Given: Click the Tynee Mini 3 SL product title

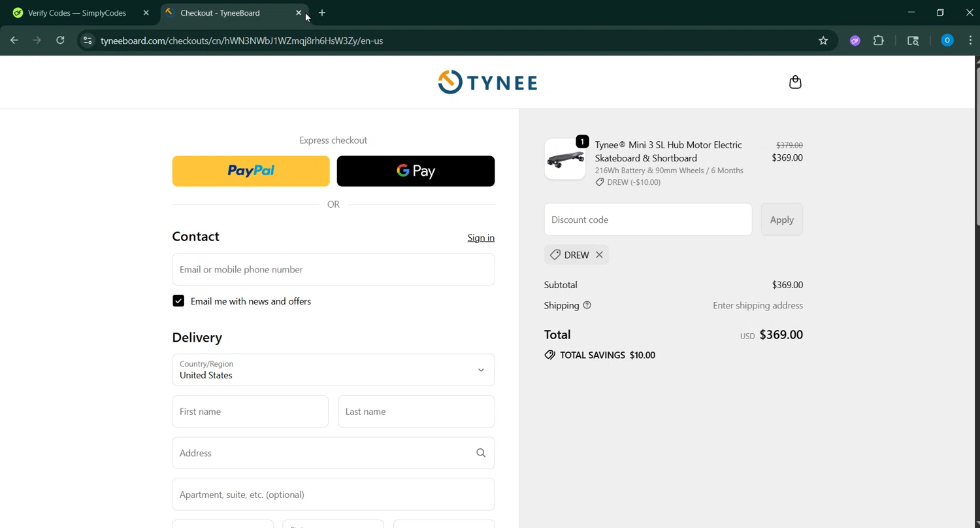Looking at the screenshot, I should (x=668, y=152).
